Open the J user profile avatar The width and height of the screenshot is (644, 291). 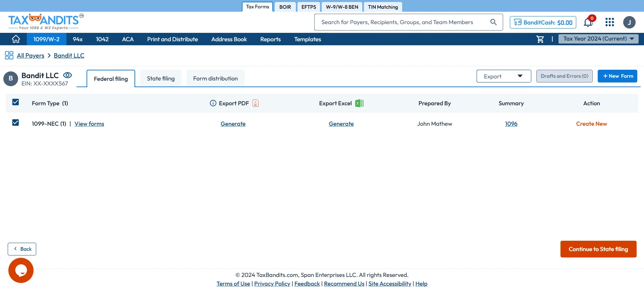[629, 22]
